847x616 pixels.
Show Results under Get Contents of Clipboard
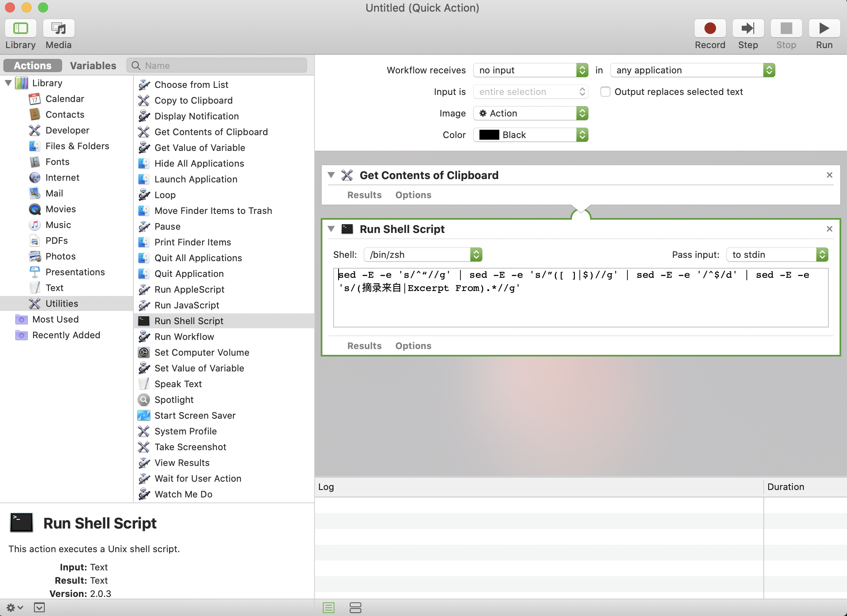pyautogui.click(x=364, y=195)
